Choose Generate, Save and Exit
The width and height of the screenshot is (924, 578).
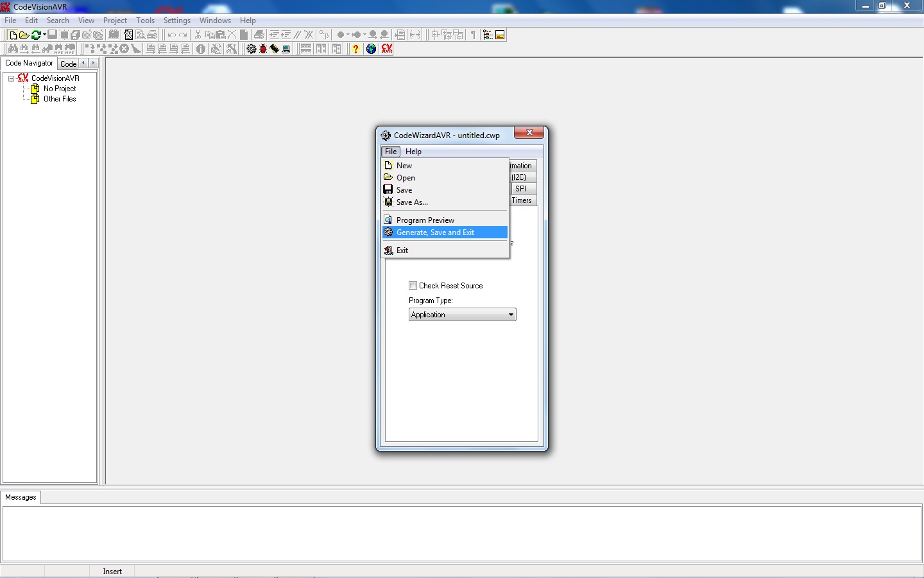click(x=435, y=232)
